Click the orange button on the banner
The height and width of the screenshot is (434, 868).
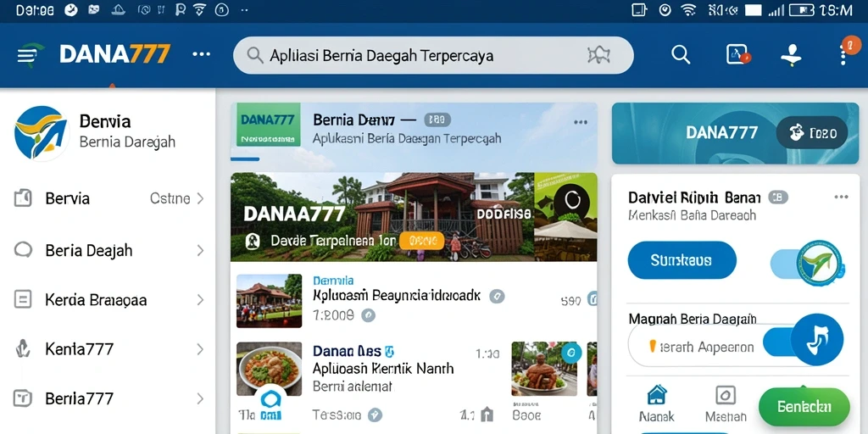point(422,240)
